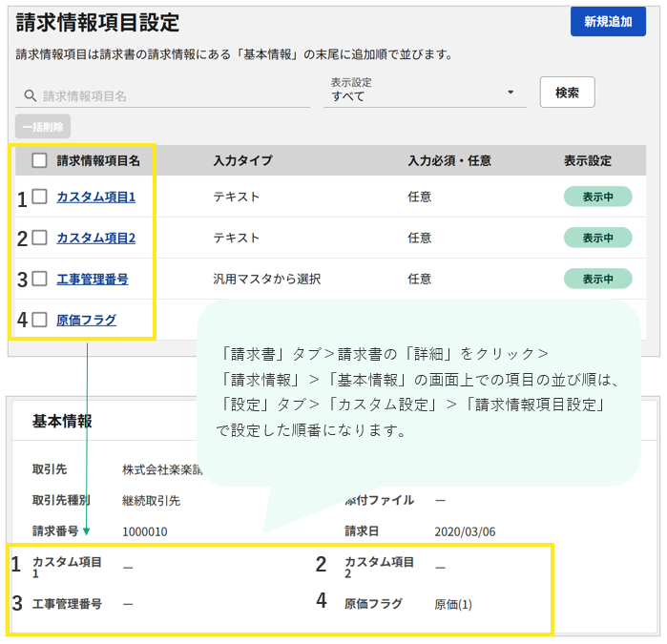Click 表示中 badge in 工事管理番号 row
This screenshot has width=667, height=644.
pyautogui.click(x=597, y=279)
